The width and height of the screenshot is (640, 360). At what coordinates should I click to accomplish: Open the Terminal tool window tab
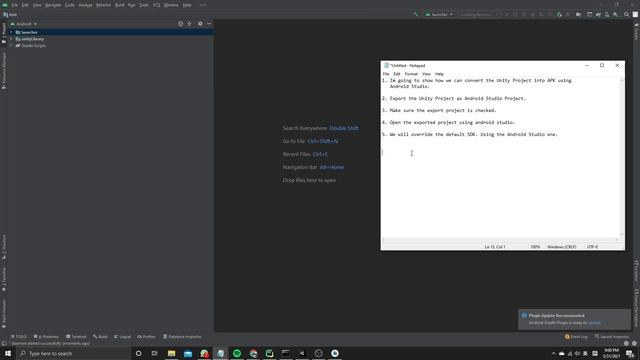(x=76, y=337)
